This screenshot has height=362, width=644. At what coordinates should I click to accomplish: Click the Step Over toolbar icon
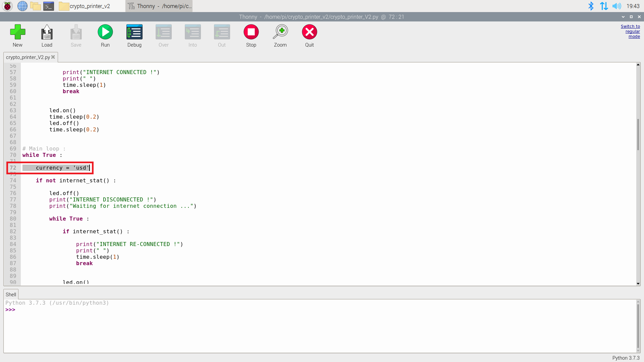click(x=163, y=32)
